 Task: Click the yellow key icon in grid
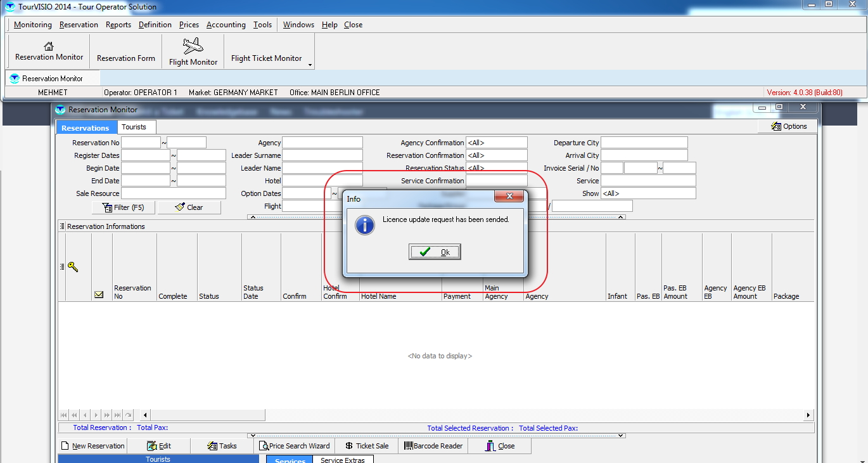coord(73,267)
